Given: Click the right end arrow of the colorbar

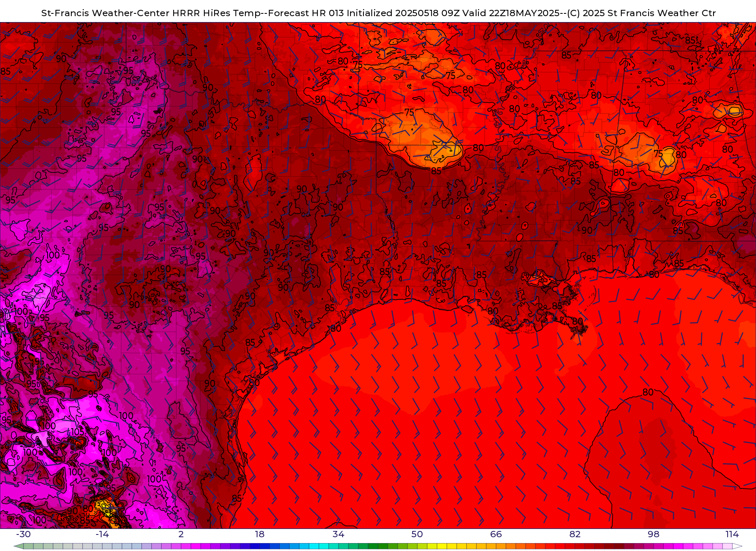Looking at the screenshot, I should (737, 546).
